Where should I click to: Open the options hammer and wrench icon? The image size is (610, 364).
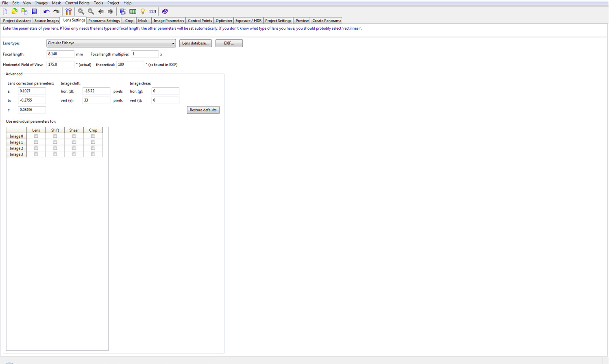coord(69,11)
